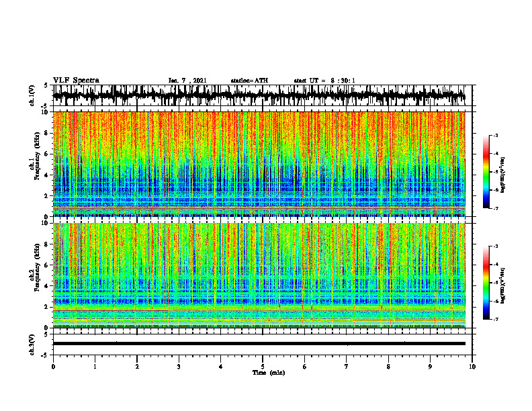Click the ch.2 spectrogram color scale bar

click(486, 283)
